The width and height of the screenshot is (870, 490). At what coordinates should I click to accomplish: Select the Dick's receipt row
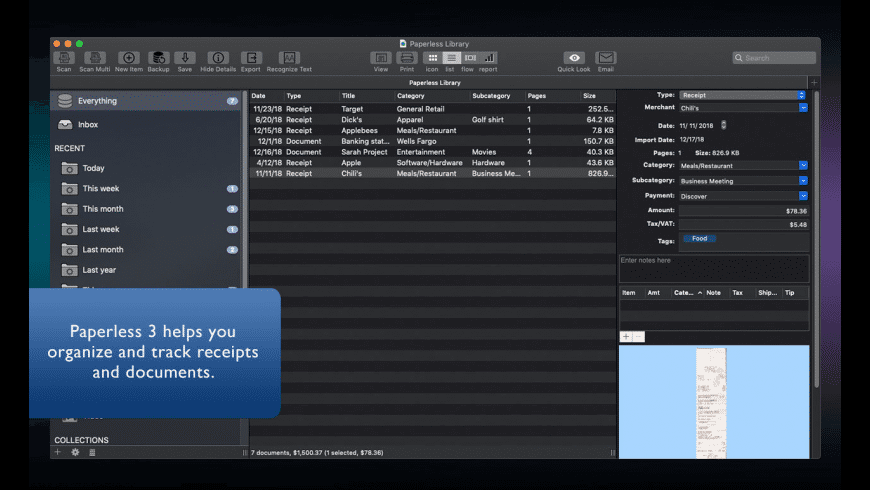click(433, 120)
